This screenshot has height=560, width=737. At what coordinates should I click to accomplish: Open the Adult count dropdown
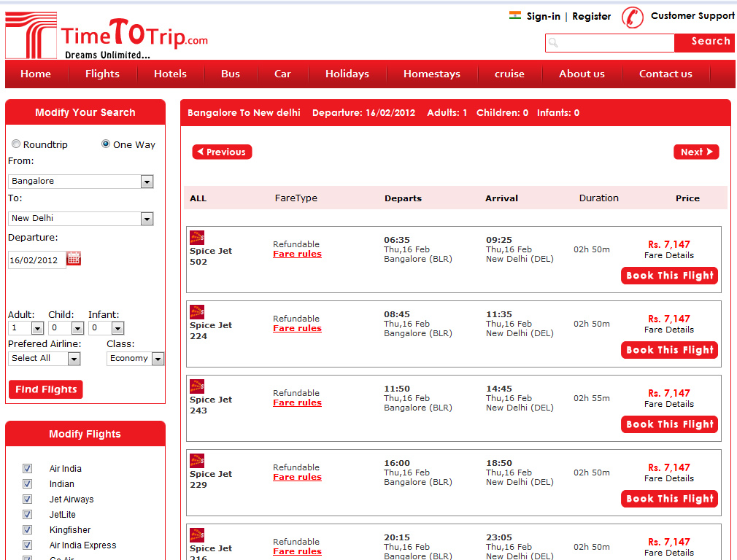pos(26,328)
